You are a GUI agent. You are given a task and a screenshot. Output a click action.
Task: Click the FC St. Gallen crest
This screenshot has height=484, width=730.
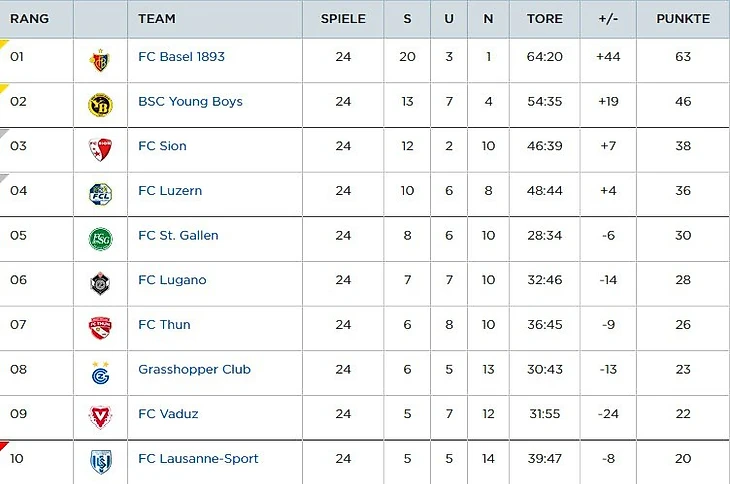point(100,238)
